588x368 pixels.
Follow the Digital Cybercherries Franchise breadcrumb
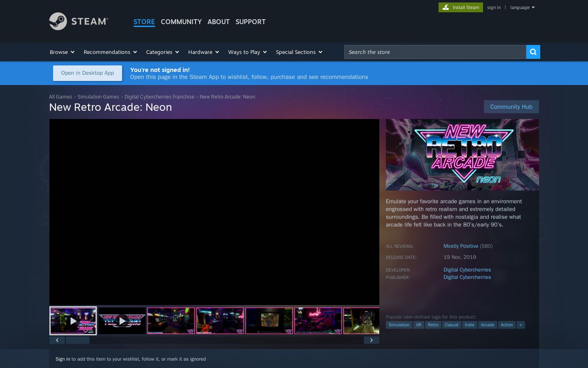[159, 97]
